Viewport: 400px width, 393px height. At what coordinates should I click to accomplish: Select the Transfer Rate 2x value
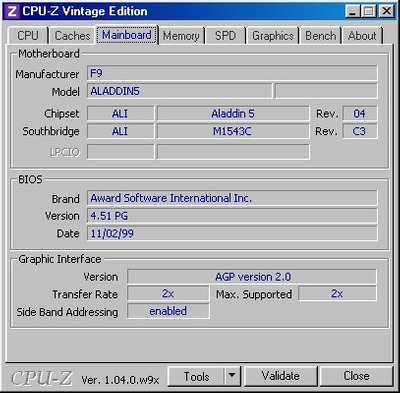click(x=168, y=294)
